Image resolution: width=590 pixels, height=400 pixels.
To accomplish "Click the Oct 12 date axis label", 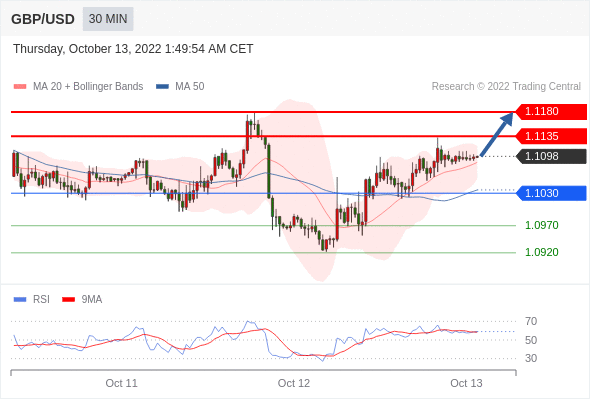I will [x=294, y=383].
